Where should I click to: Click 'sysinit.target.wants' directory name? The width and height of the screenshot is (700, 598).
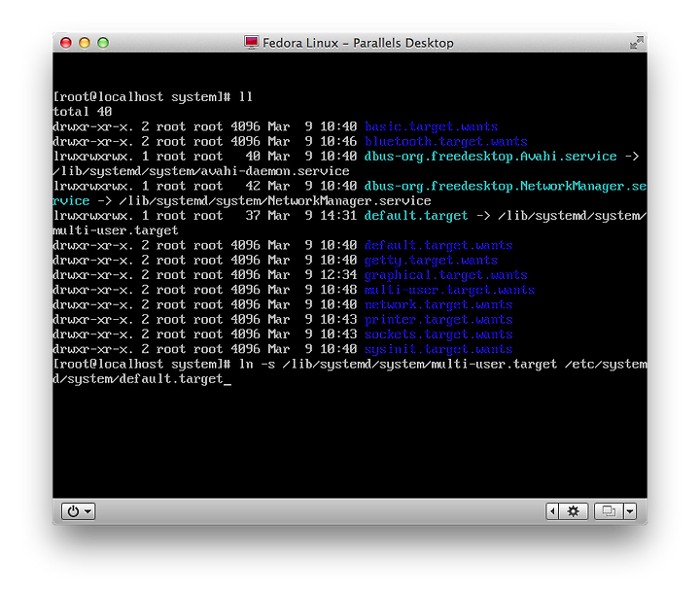point(438,349)
